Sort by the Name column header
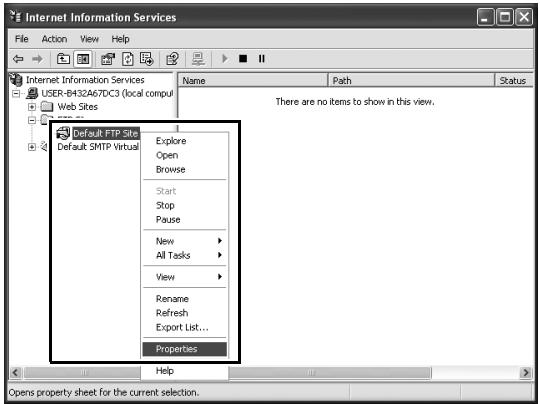The width and height of the screenshot is (540, 404). 253,81
